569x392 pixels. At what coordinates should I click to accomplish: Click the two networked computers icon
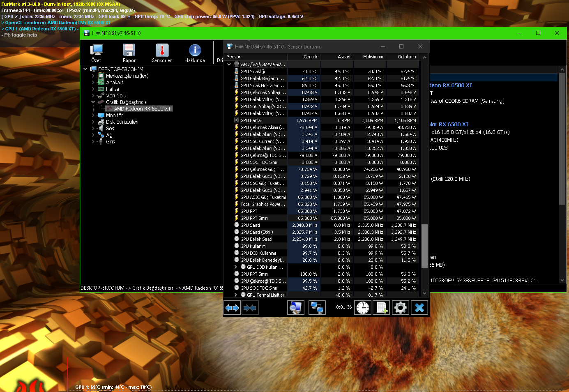tap(317, 307)
